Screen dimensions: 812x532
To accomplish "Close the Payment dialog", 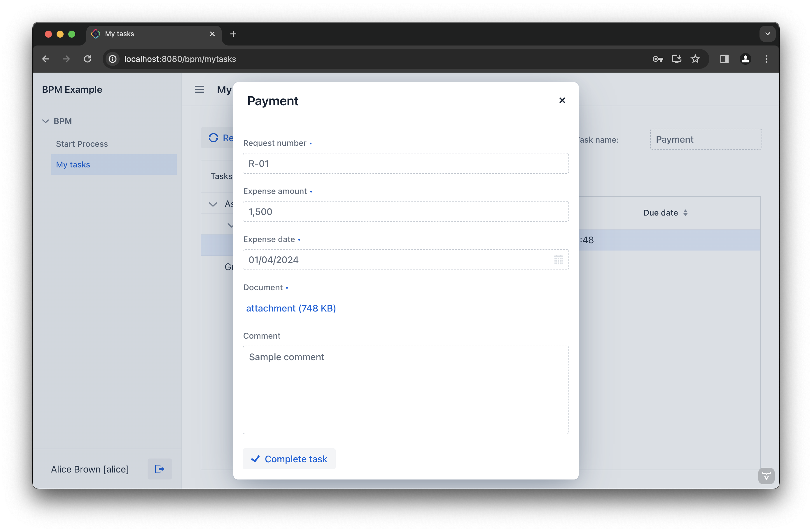I will pos(562,100).
